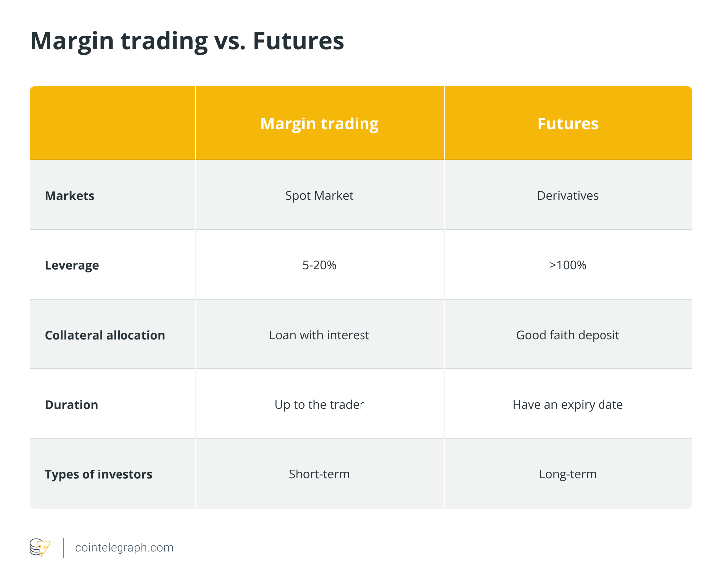Open the cointelegraph.com link
Screen dimensions: 722x588
point(124,548)
